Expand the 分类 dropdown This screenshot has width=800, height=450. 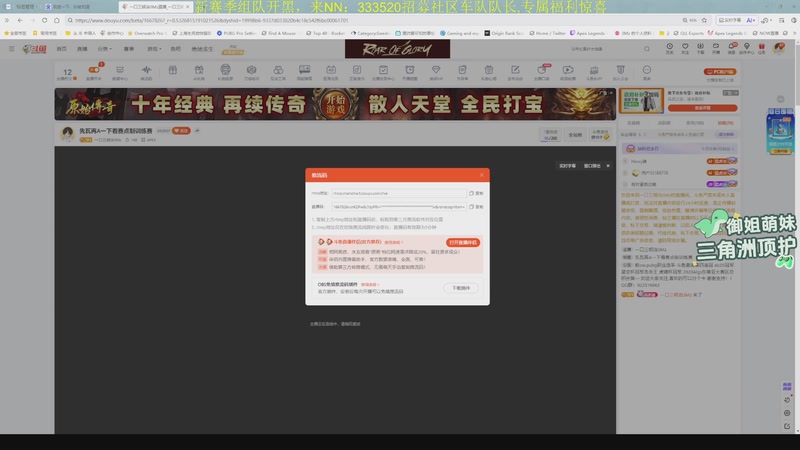pos(104,49)
